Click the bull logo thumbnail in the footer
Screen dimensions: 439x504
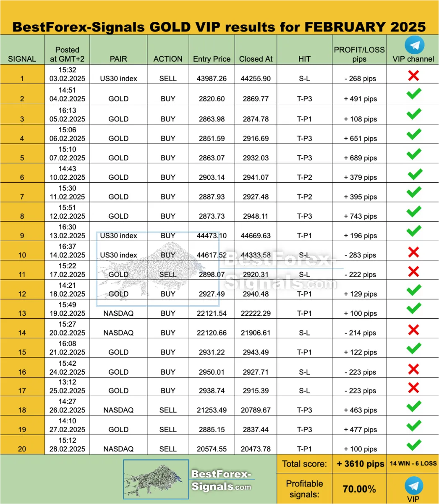coord(156,479)
